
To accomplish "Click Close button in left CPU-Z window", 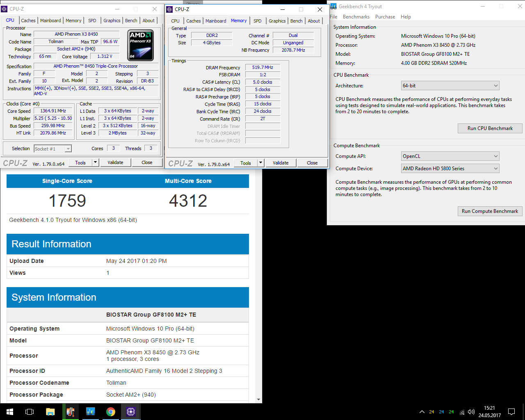I will [x=147, y=162].
